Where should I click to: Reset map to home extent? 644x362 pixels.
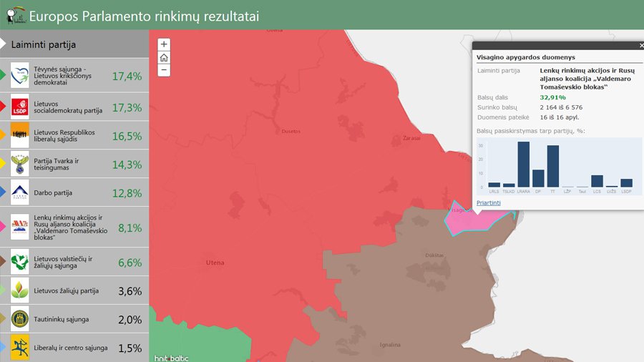(x=164, y=57)
